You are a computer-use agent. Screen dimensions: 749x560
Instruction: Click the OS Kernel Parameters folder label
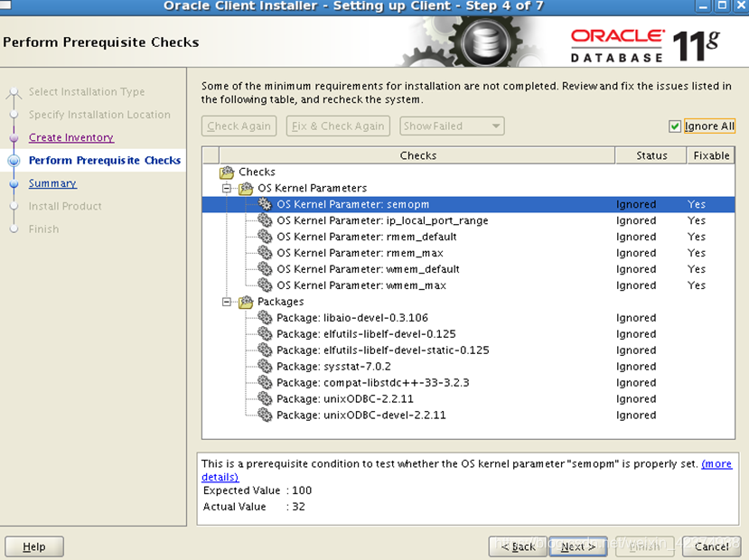click(x=312, y=188)
